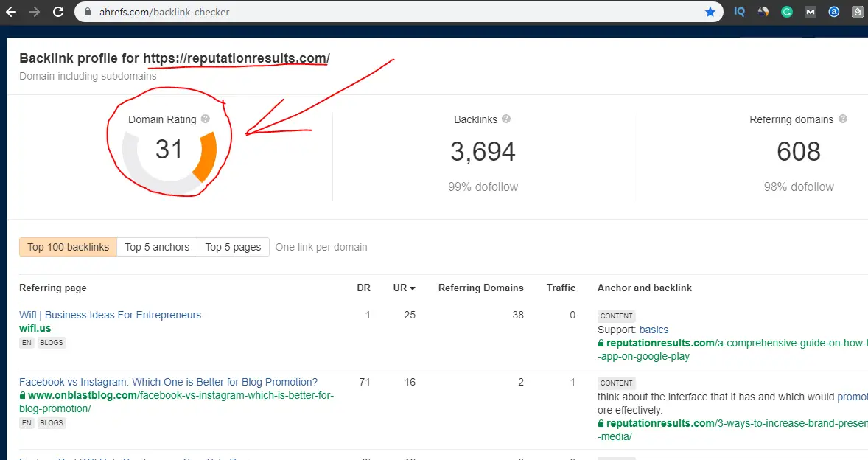Click BLOGS tag under onblastblog row
Screen dimensions: 868x460
pos(52,423)
